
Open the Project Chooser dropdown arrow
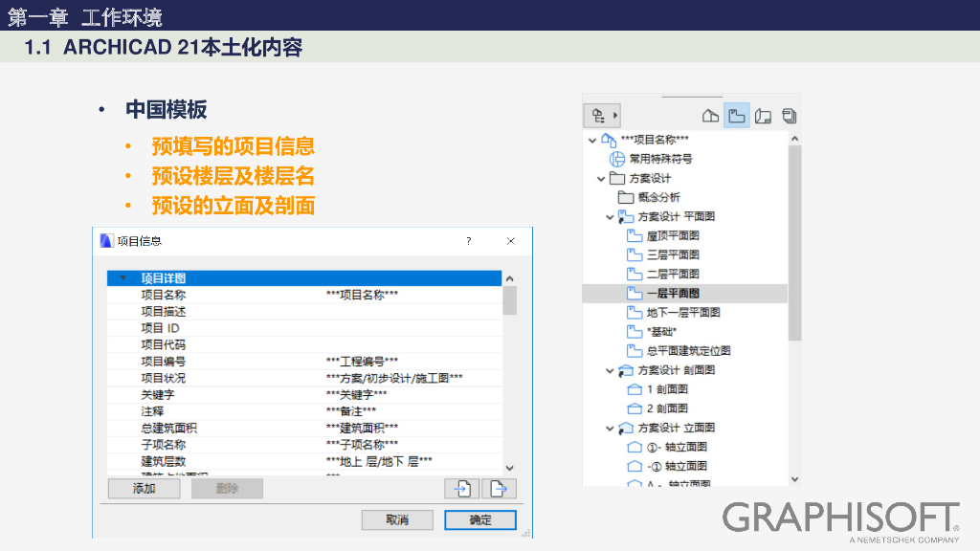(x=615, y=116)
